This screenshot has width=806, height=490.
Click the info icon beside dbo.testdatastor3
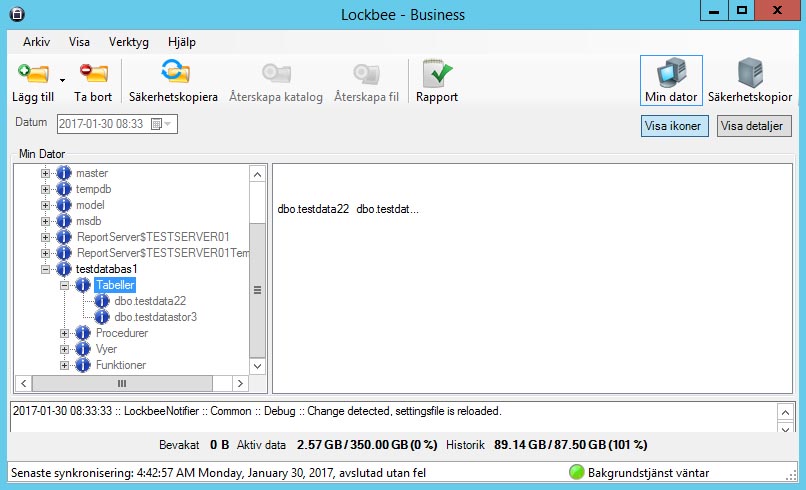pos(102,317)
